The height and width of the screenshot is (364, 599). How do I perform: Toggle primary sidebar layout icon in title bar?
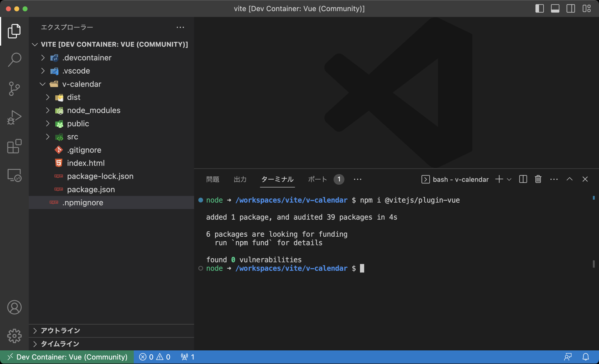coord(540,8)
